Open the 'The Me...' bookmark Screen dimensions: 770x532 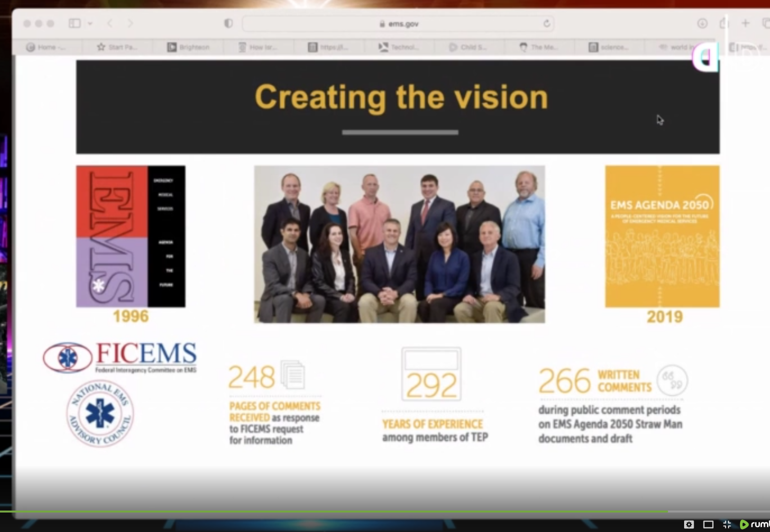click(539, 47)
